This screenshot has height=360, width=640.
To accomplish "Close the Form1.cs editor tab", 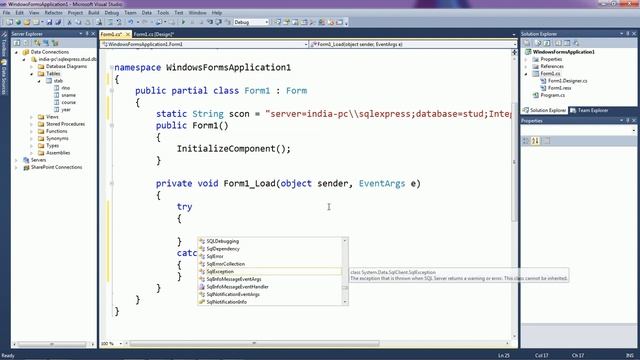I will [x=128, y=34].
